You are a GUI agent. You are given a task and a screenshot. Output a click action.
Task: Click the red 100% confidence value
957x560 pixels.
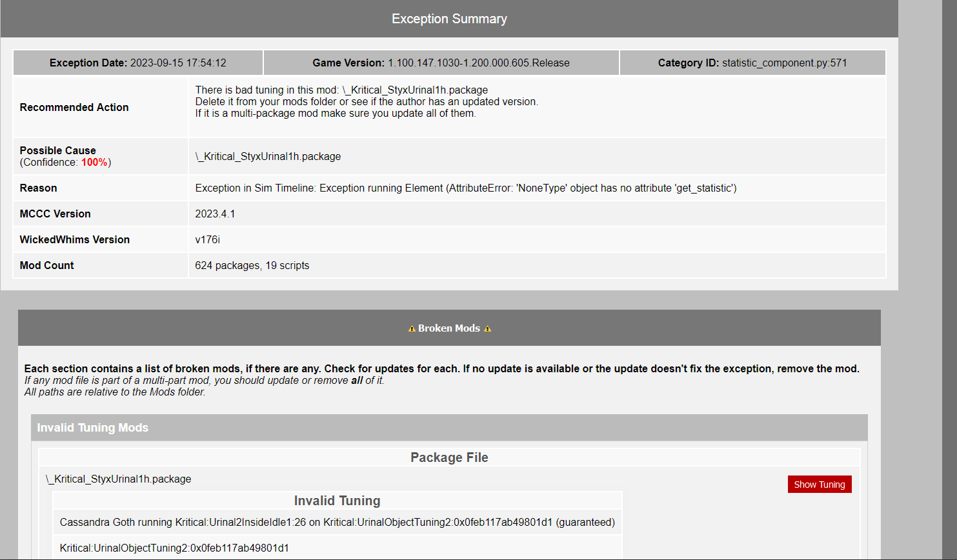coord(94,163)
